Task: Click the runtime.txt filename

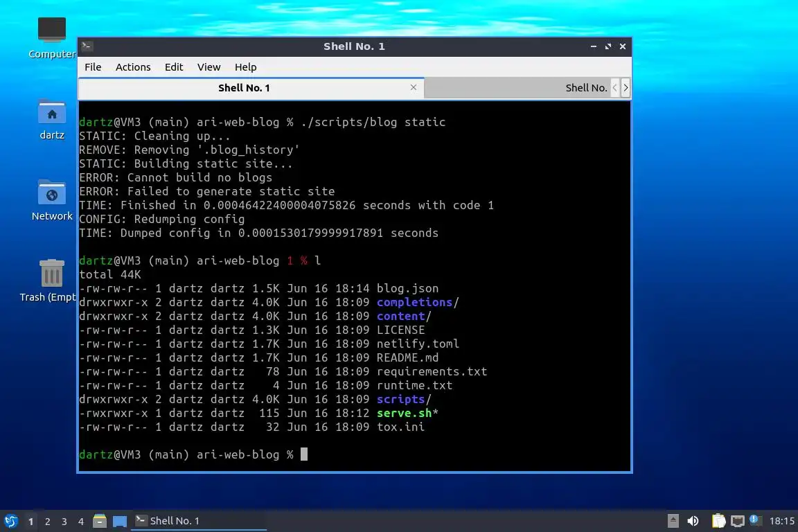Action: tap(414, 385)
